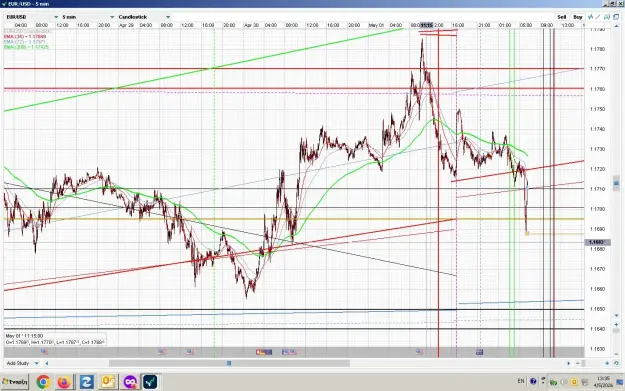The width and height of the screenshot is (625, 391).
Task: Open the EUR/USD symbol dropdown
Action: pyautogui.click(x=32, y=17)
